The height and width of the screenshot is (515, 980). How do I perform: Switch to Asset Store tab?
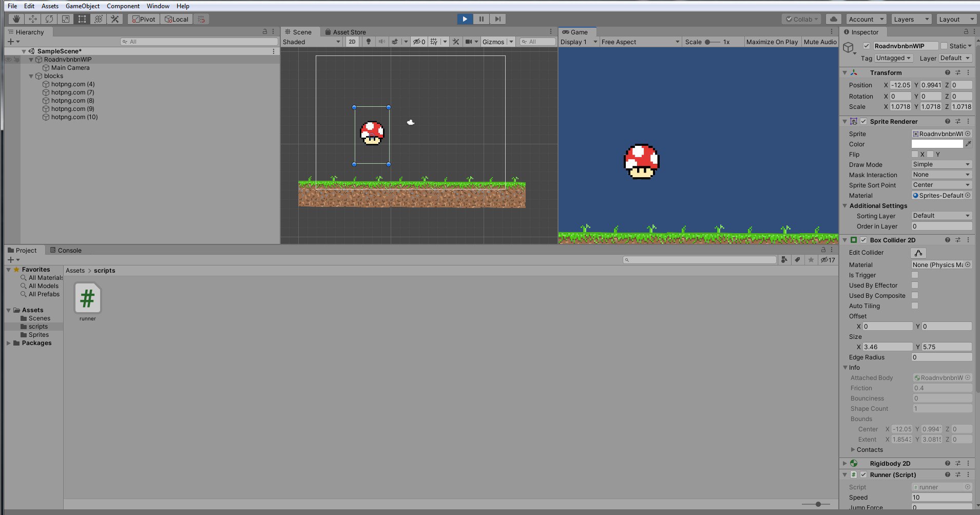[345, 32]
